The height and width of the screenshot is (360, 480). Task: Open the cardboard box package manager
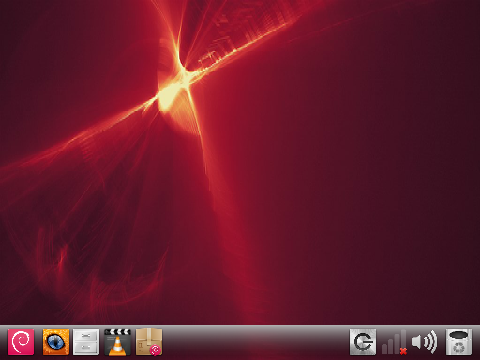[x=149, y=342]
